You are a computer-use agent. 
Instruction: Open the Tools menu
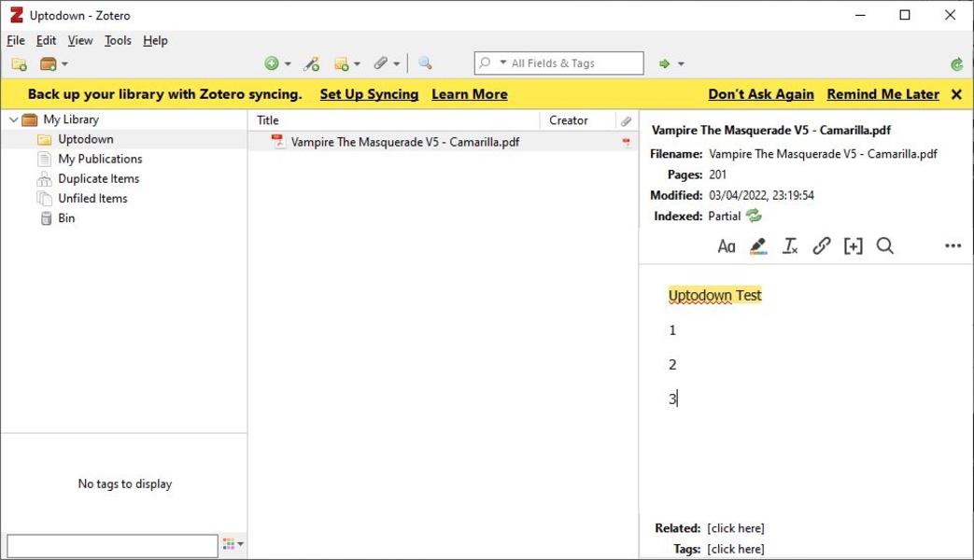(x=118, y=40)
